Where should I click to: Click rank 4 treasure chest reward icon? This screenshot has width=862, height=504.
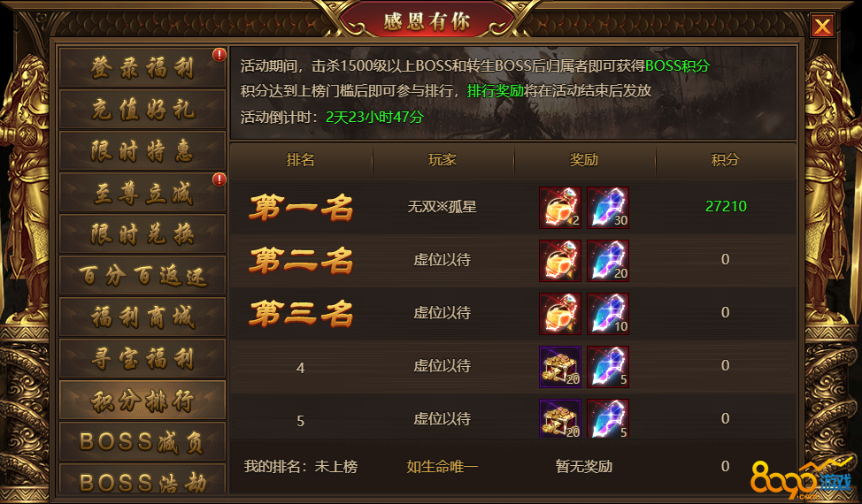tap(560, 367)
